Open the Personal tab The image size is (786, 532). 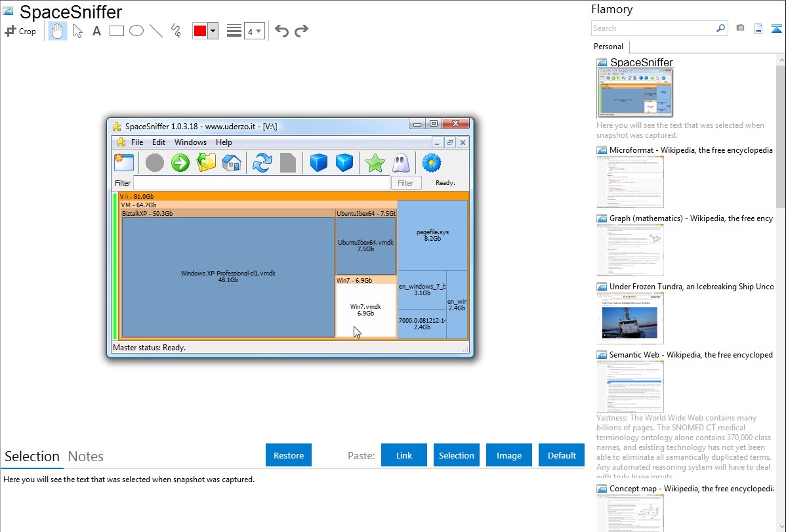click(608, 47)
